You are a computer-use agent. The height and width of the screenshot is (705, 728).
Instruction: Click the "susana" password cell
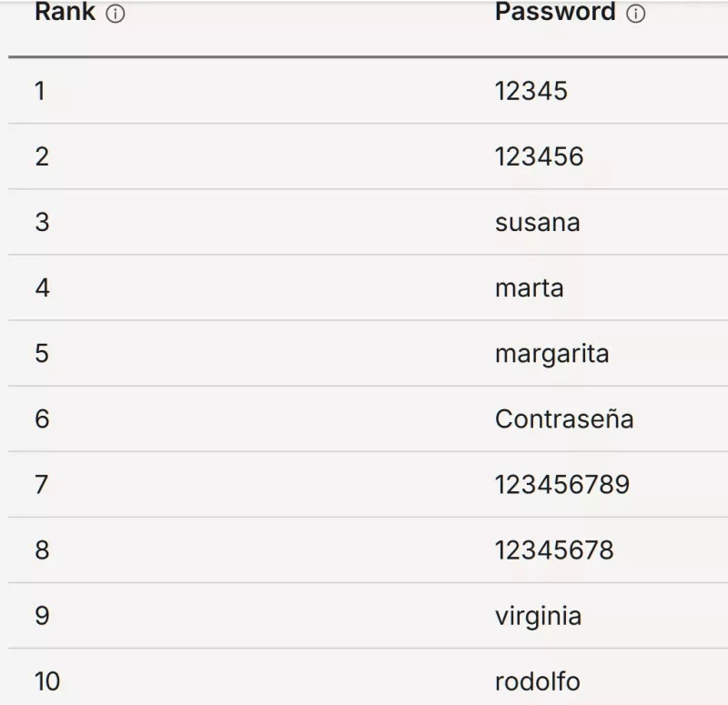tap(537, 222)
